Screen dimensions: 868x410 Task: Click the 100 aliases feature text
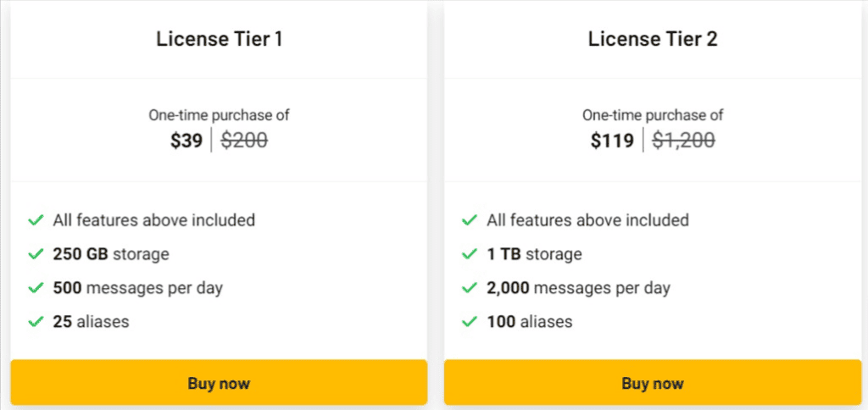(x=530, y=321)
